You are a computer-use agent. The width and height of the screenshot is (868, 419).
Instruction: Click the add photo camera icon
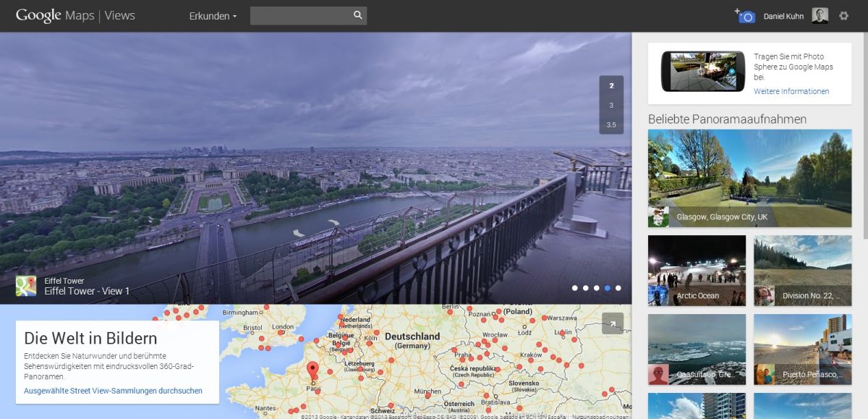(x=746, y=16)
